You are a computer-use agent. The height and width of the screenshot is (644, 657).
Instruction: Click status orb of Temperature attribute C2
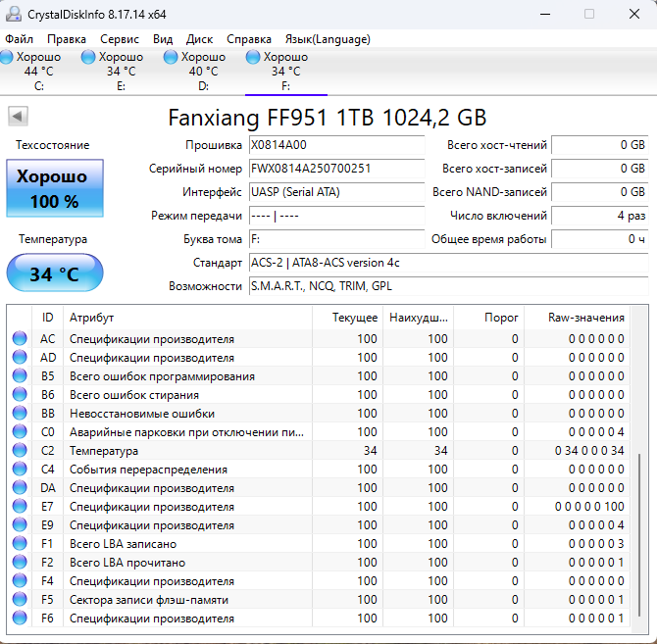20,451
